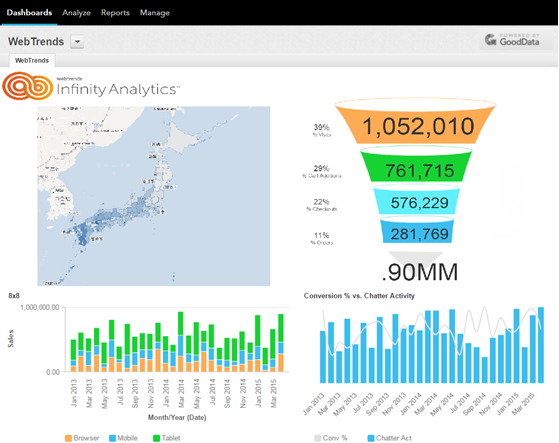559x443 pixels.
Task: Toggle the Browser legend swatch
Action: 68,438
